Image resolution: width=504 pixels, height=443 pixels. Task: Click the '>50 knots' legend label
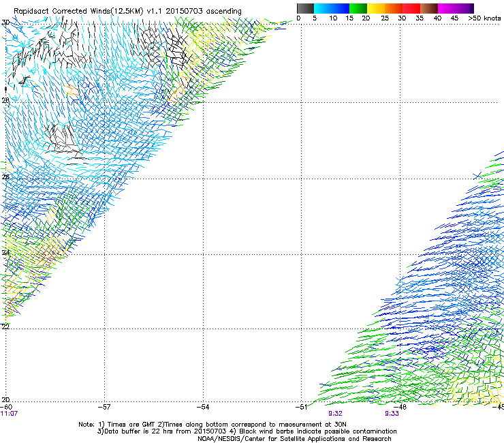pyautogui.click(x=484, y=18)
